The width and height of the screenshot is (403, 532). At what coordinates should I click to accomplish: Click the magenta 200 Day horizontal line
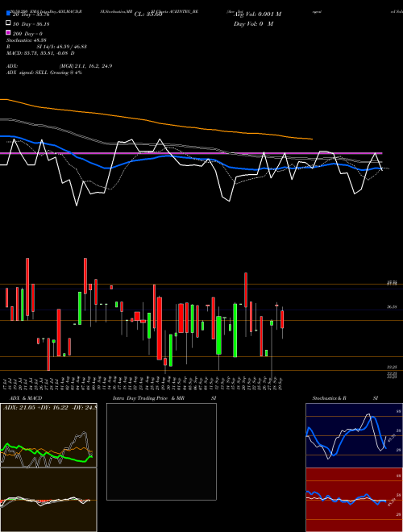191,153
